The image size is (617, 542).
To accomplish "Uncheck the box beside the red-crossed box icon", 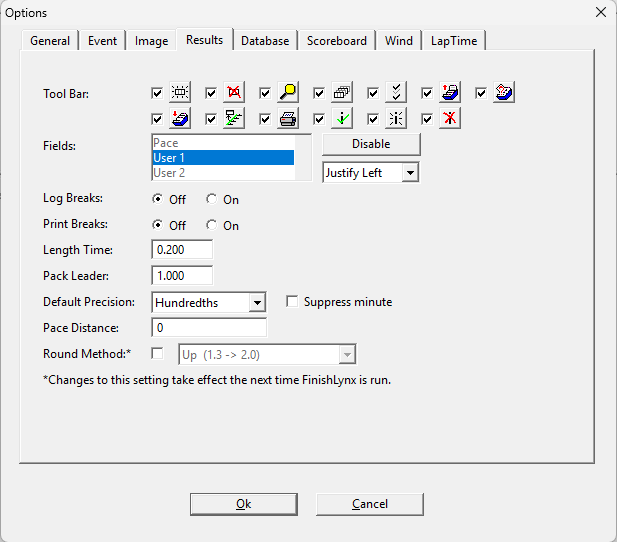I will pos(211,93).
